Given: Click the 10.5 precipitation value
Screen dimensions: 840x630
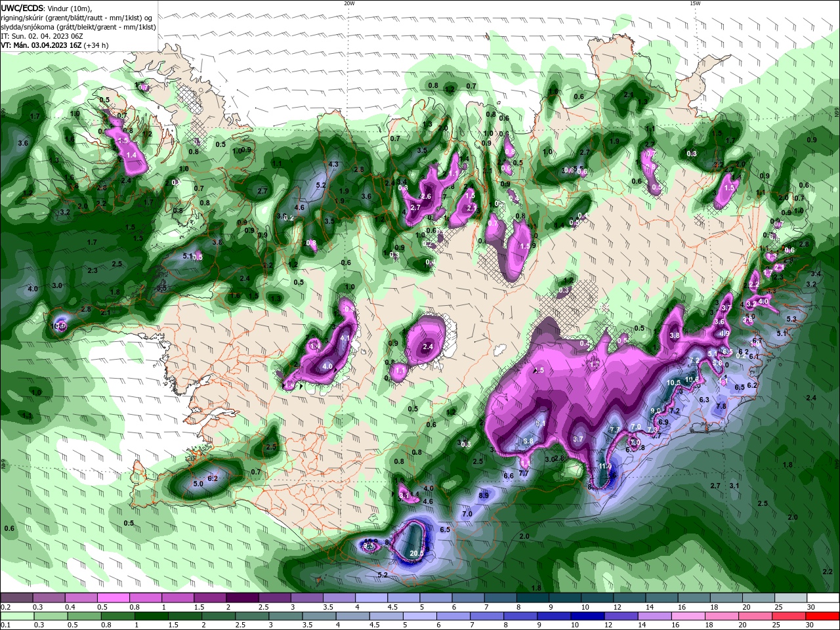Looking at the screenshot, I should tap(673, 383).
